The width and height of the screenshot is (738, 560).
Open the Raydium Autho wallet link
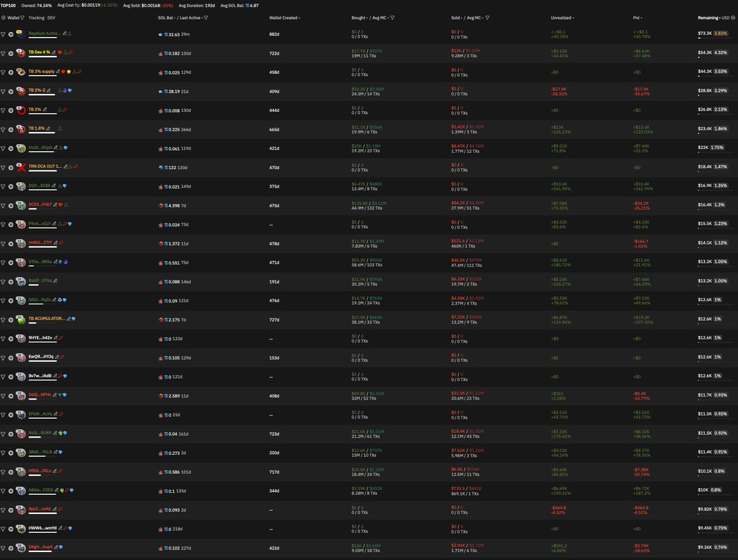(x=44, y=33)
